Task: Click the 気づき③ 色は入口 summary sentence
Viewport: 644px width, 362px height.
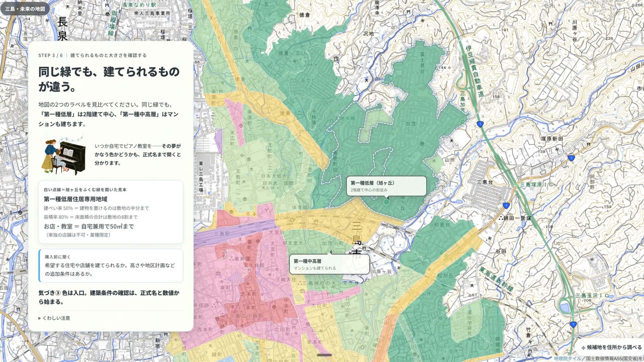Action: click(109, 297)
